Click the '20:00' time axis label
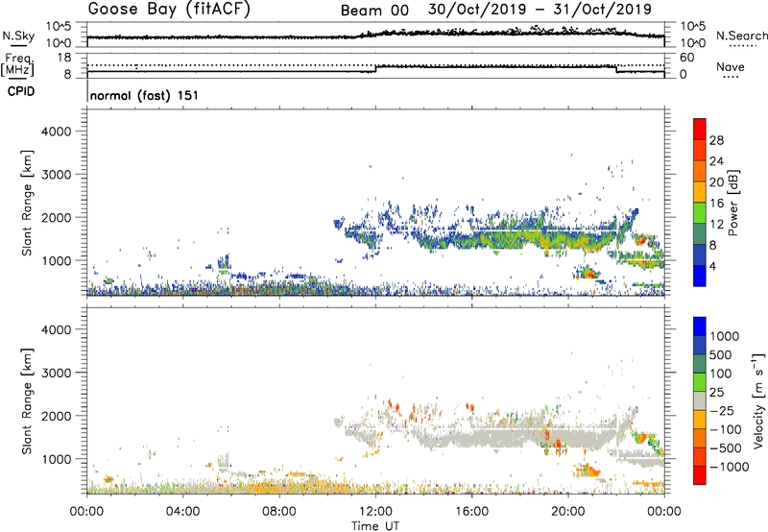This screenshot has width=768, height=532. [568, 512]
